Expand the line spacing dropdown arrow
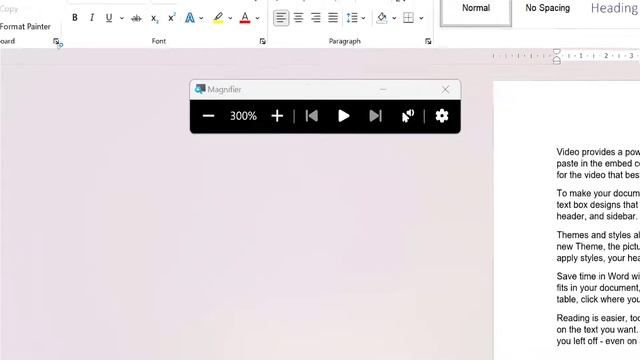This screenshot has height=360, width=640. coord(363,18)
